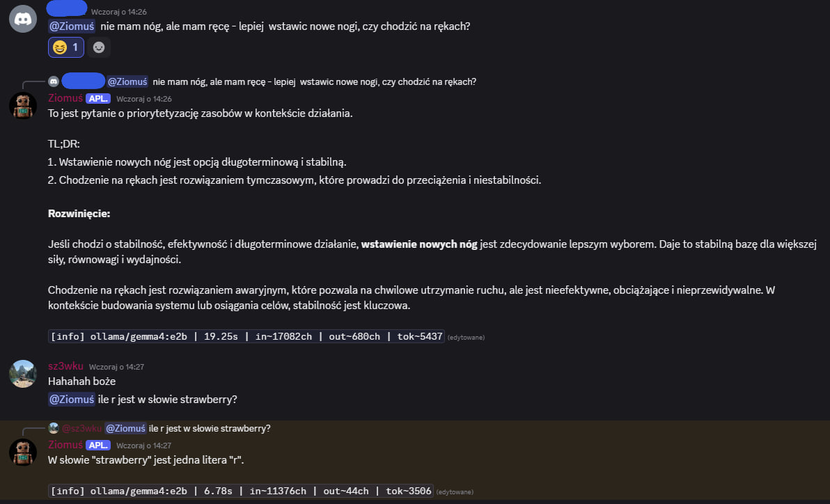This screenshot has height=504, width=830.
Task: Click the @sz3wku mention in the reply preview
Action: (82, 428)
